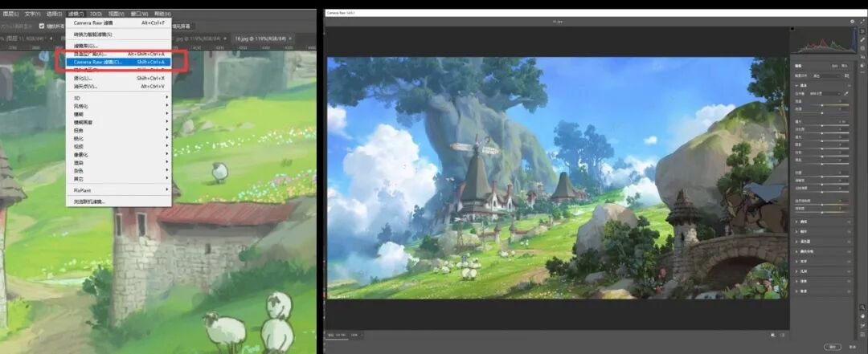This screenshot has height=354, width=868.
Task: Open the presets overlapping-circles icon in Camera Raw
Action: tap(862, 65)
